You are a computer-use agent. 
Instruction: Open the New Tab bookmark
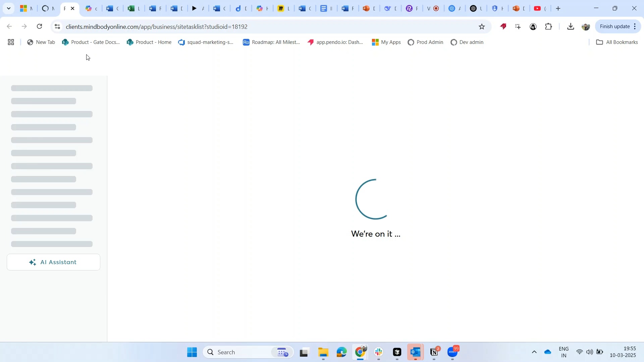(x=41, y=42)
